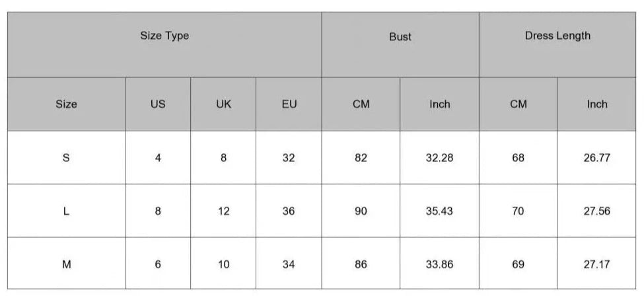The image size is (644, 298).
Task: Click the EU size 36 cell
Action: (289, 211)
